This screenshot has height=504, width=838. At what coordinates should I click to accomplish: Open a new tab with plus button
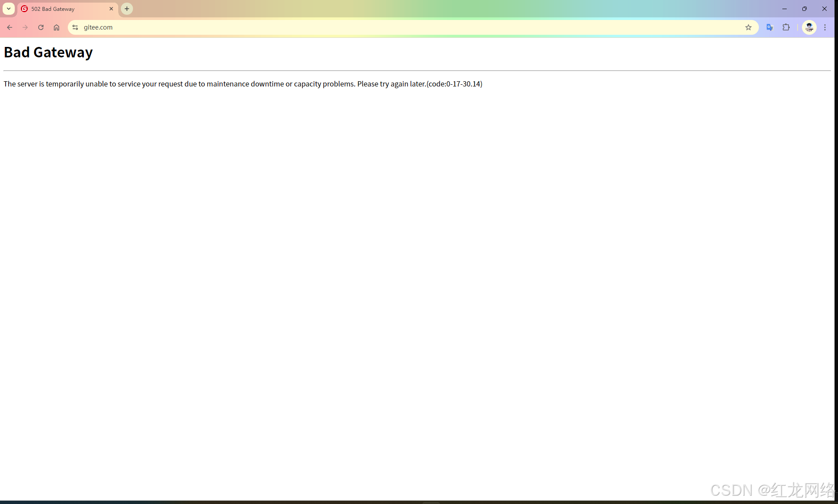(127, 9)
